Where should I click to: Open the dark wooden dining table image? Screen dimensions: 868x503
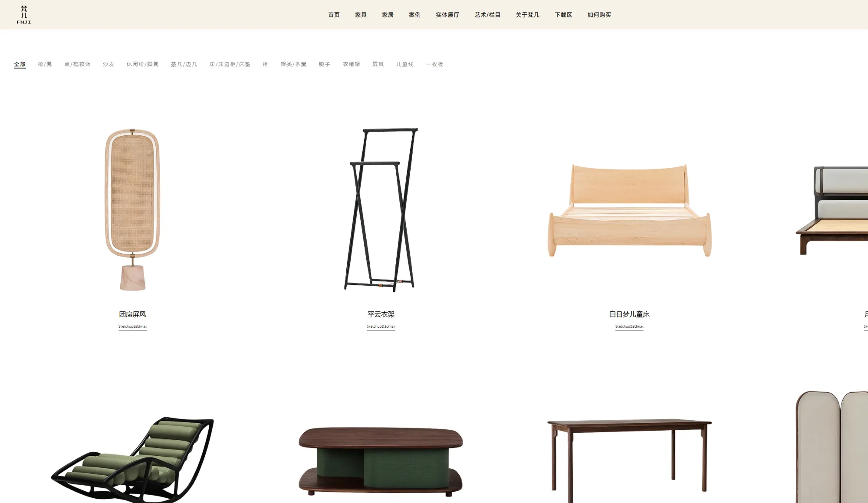tap(629, 461)
